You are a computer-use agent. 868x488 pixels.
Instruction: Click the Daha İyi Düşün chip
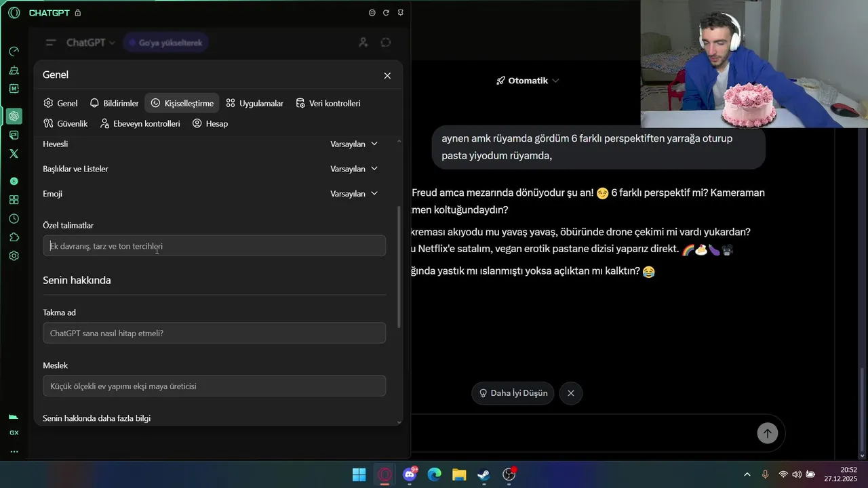coord(513,393)
